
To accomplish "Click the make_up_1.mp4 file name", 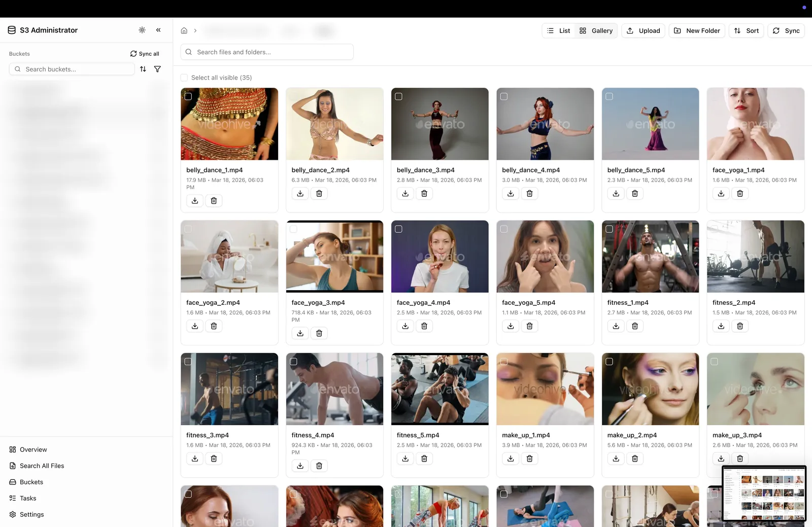I will pos(526,435).
